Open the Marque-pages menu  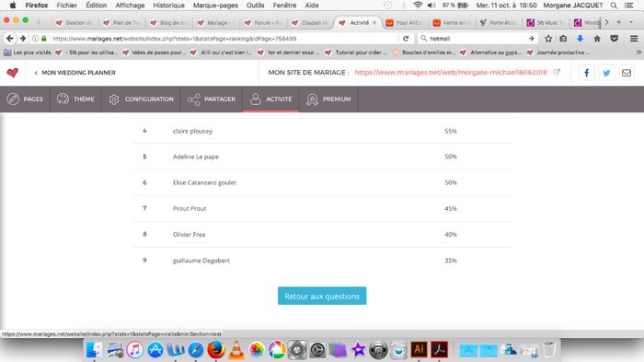[x=215, y=6]
